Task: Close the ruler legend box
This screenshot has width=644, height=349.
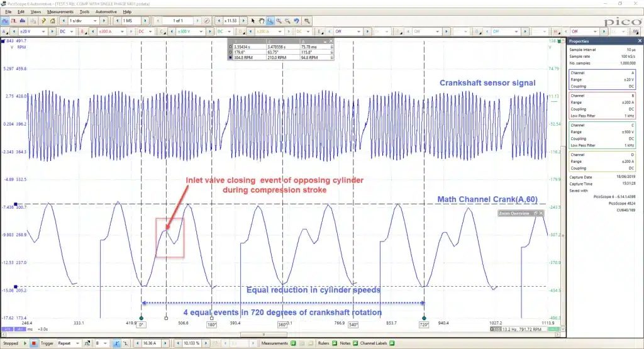Action: click(x=331, y=41)
